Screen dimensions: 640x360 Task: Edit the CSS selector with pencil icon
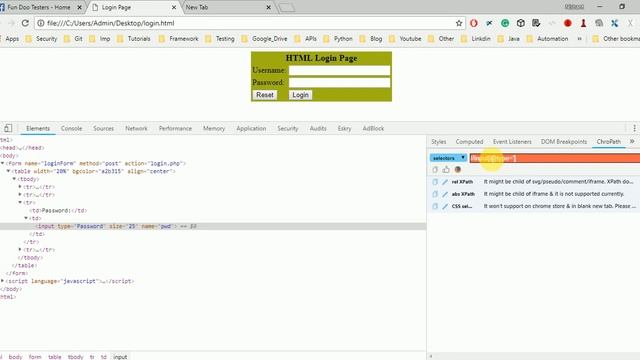pos(445,206)
